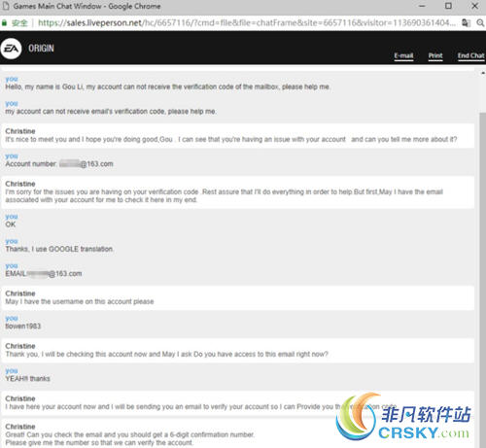The height and width of the screenshot is (448, 486).
Task: Click the 'Thanks, I use GOOGLE translation' message
Action: pos(59,249)
